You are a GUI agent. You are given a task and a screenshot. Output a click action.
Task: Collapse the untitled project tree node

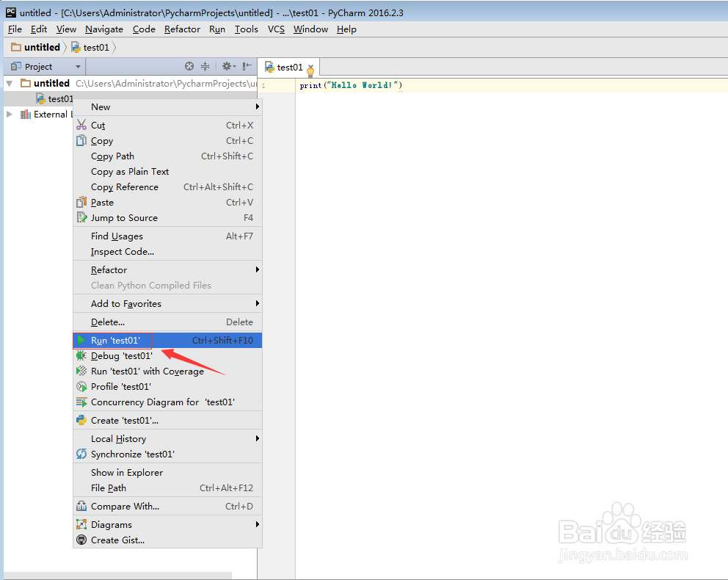click(x=10, y=84)
